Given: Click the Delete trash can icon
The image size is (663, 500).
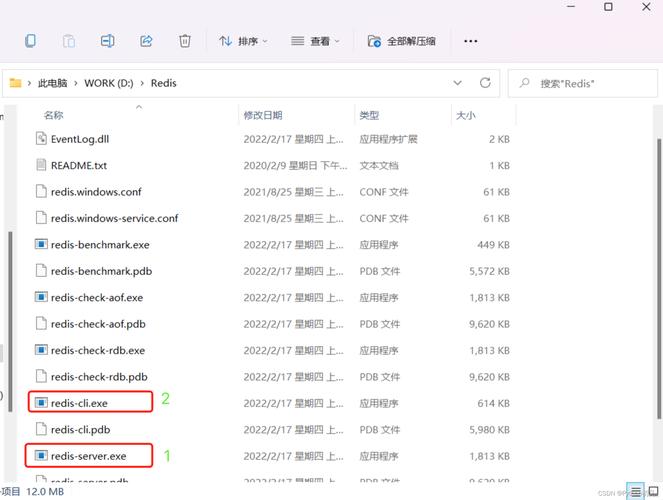Looking at the screenshot, I should coord(185,41).
